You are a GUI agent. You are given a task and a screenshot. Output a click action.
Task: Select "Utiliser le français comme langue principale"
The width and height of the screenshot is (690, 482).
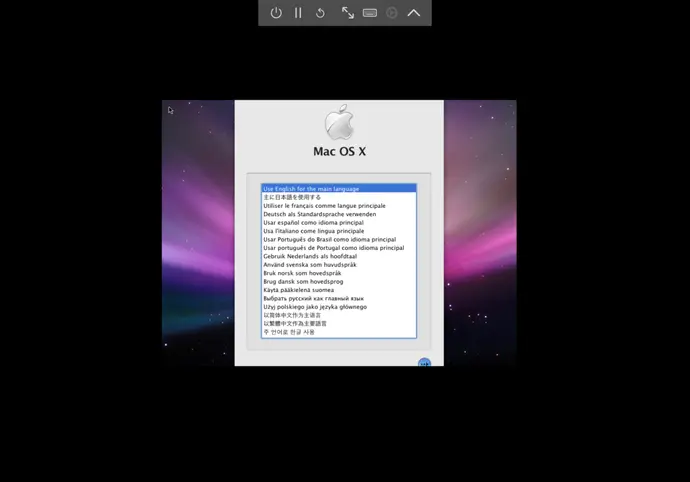339,206
